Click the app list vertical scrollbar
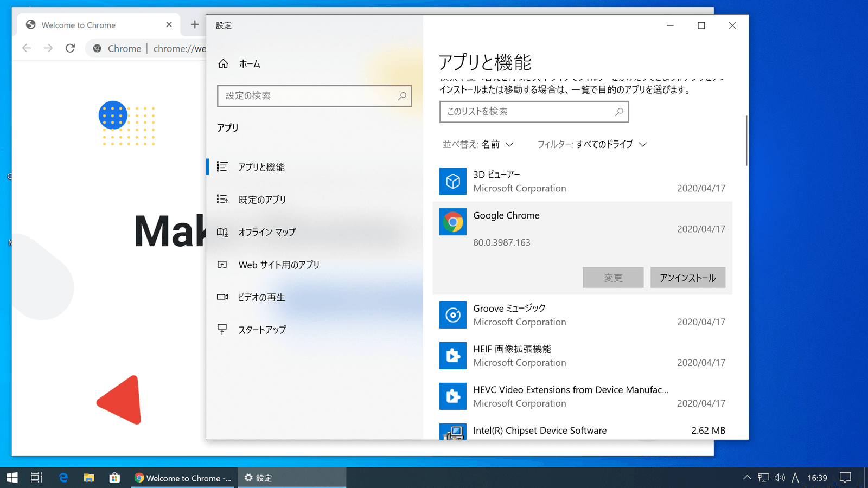868x488 pixels. (x=746, y=141)
